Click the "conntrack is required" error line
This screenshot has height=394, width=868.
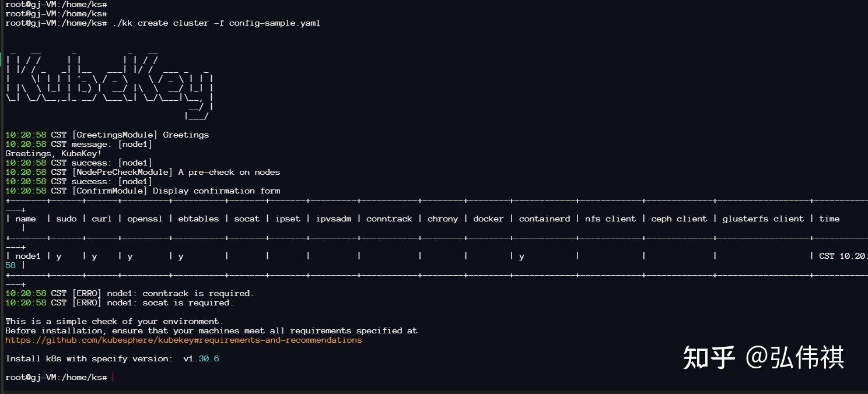(x=198, y=293)
